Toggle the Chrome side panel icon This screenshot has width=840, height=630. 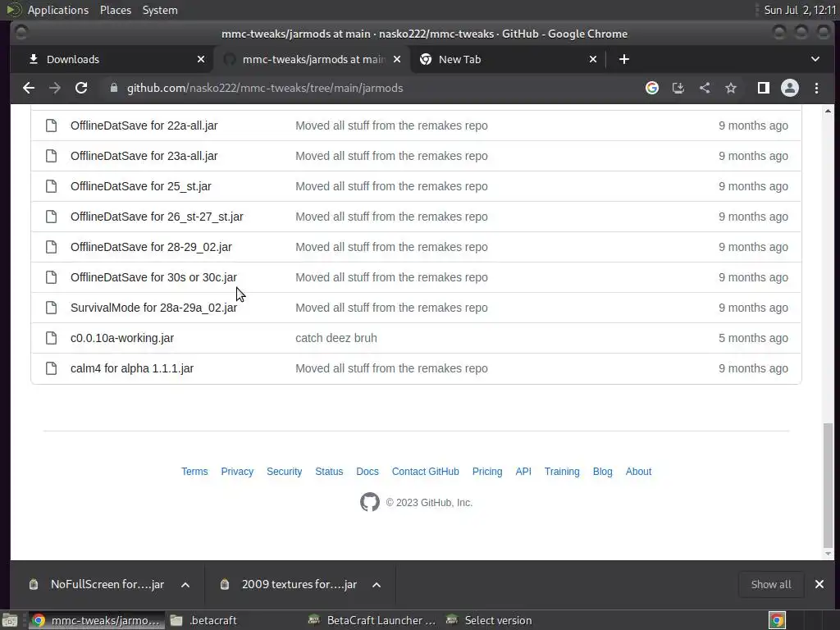click(764, 88)
